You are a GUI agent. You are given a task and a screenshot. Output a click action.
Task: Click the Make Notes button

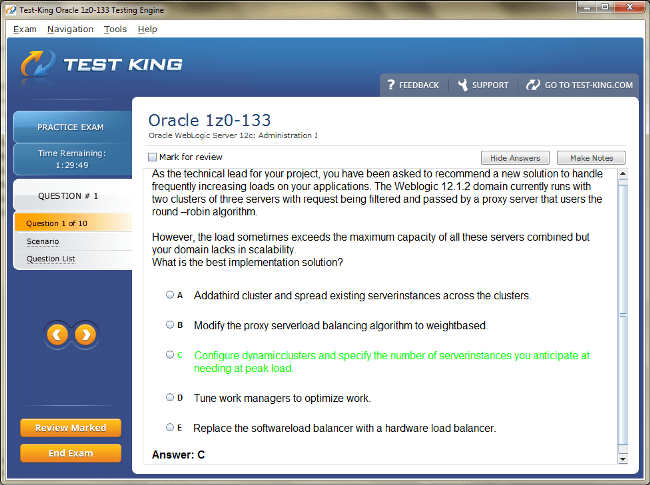click(x=592, y=158)
